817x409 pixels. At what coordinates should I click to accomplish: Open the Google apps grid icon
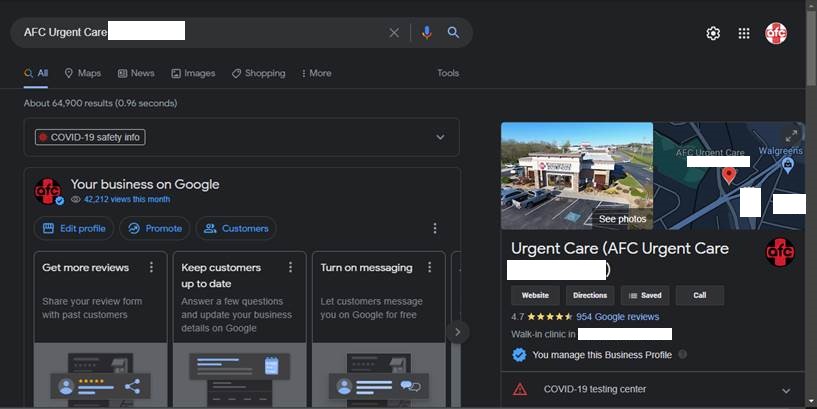(x=744, y=33)
